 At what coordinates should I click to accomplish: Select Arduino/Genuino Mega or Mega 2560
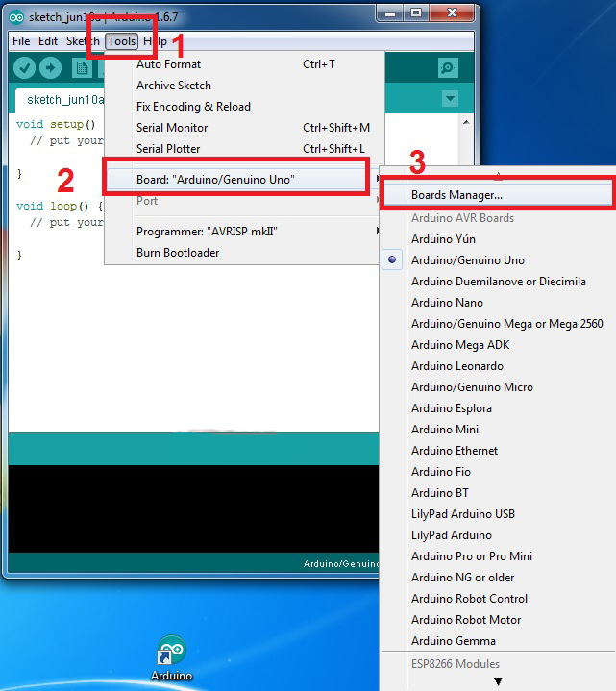tap(498, 324)
